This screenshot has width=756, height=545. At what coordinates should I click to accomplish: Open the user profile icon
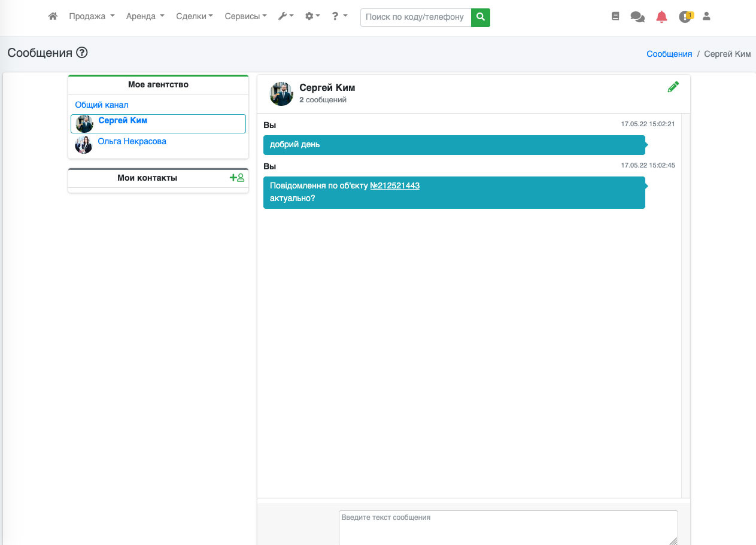tap(706, 17)
